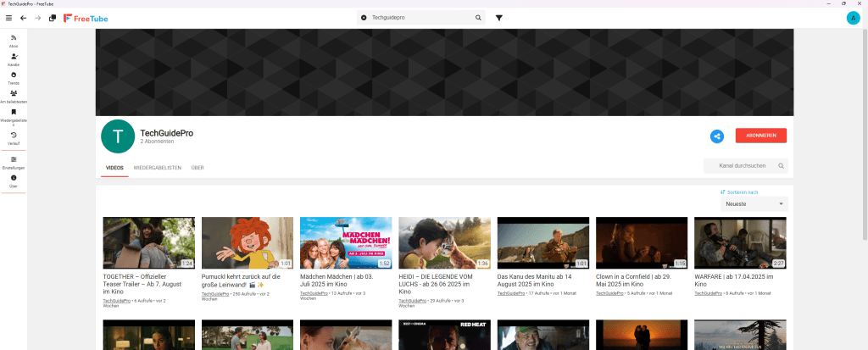
Task: Open the profile avatar A
Action: click(853, 19)
